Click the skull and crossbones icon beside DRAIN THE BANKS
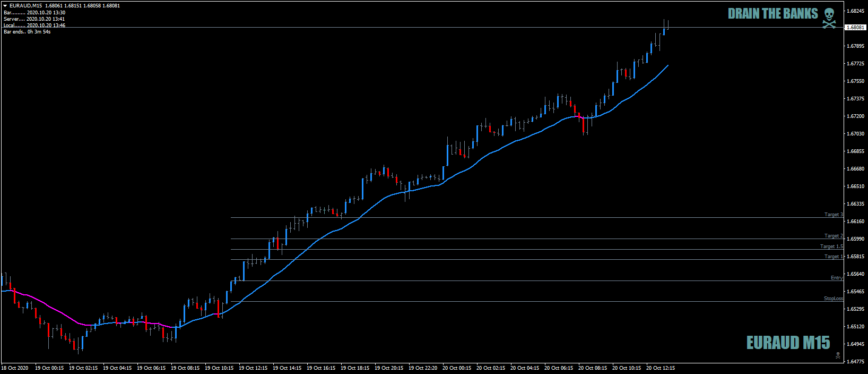 click(x=829, y=17)
